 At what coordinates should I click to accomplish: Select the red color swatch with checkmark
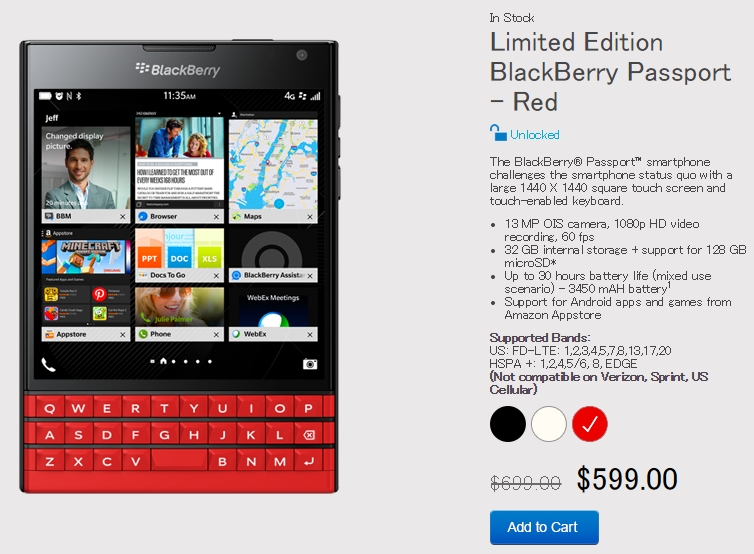(x=590, y=424)
